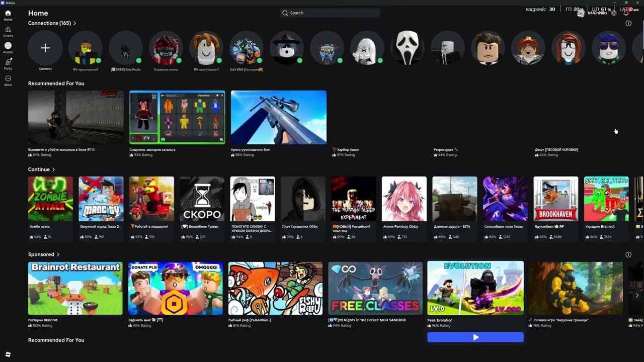644x362 pixels.
Task: Open Сильнейшие поля битвы game tile
Action: (505, 199)
